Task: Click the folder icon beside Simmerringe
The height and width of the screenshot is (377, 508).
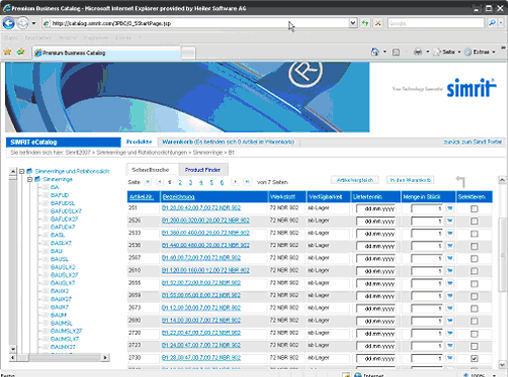Action: (x=38, y=179)
